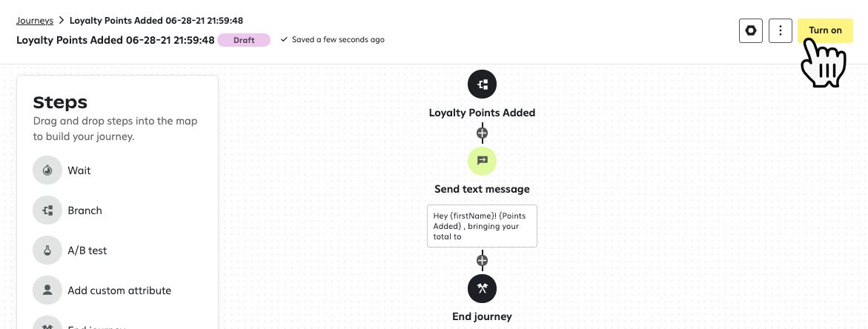Screen dimensions: 868x329
Task: Turn on the journey
Action: pyautogui.click(x=825, y=30)
